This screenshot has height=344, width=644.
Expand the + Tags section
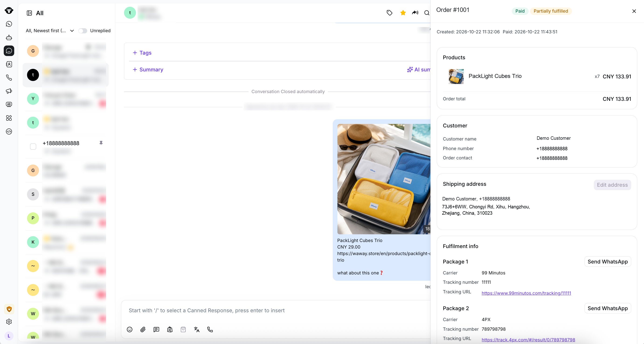142,53
